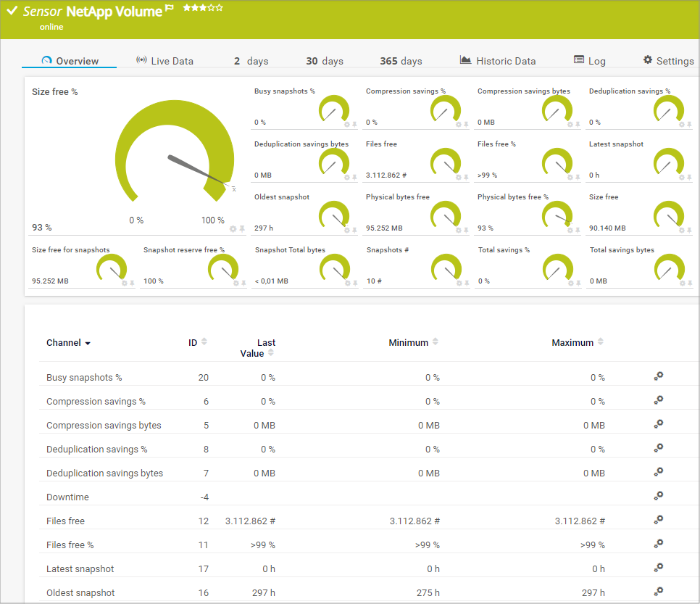Open settings gear for Latest snapshot table row
Image resolution: width=700 pixels, height=604 pixels.
click(x=658, y=568)
